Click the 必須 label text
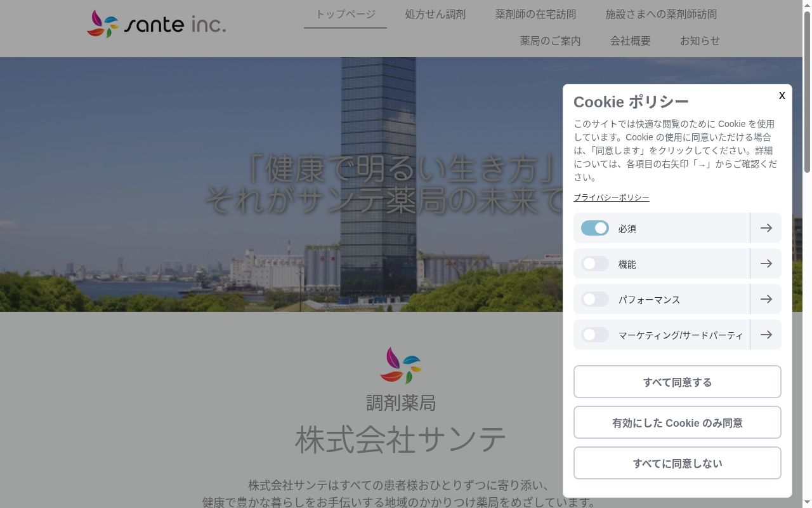The width and height of the screenshot is (812, 508). pos(627,229)
